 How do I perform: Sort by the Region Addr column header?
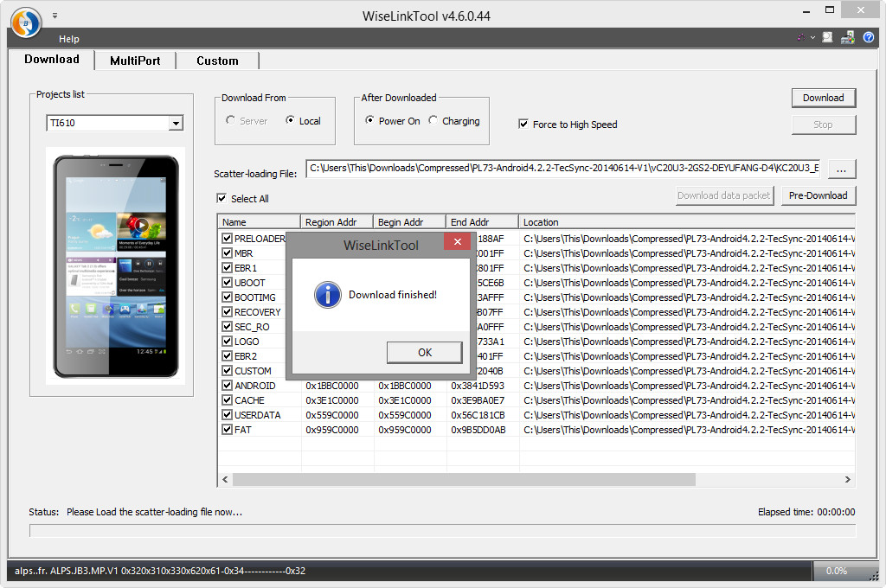[337, 222]
